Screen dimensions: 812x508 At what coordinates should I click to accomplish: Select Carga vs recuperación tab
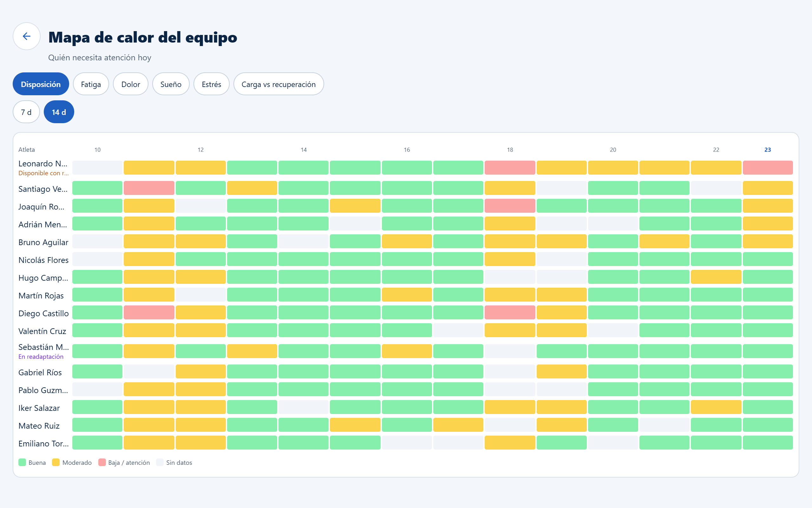(278, 84)
